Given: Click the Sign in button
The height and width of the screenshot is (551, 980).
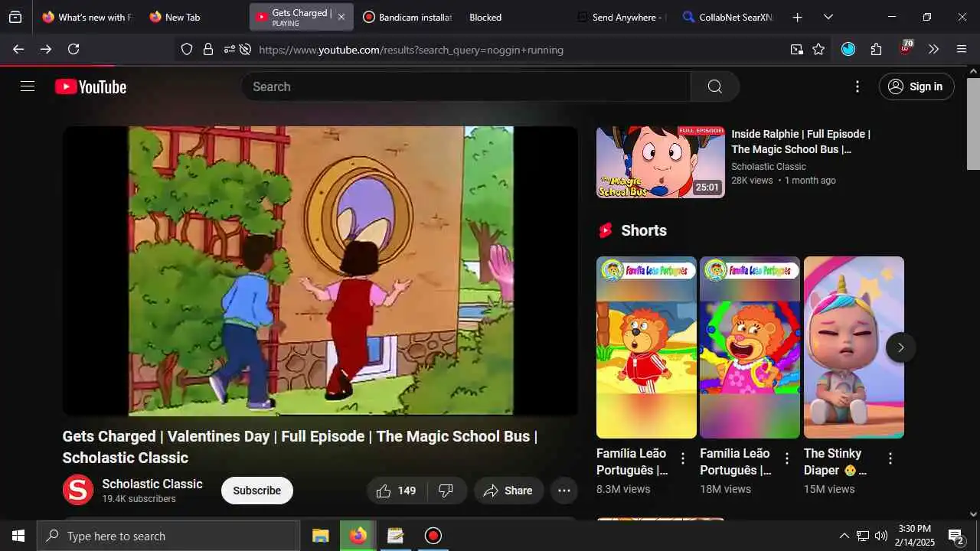Looking at the screenshot, I should pos(916,86).
